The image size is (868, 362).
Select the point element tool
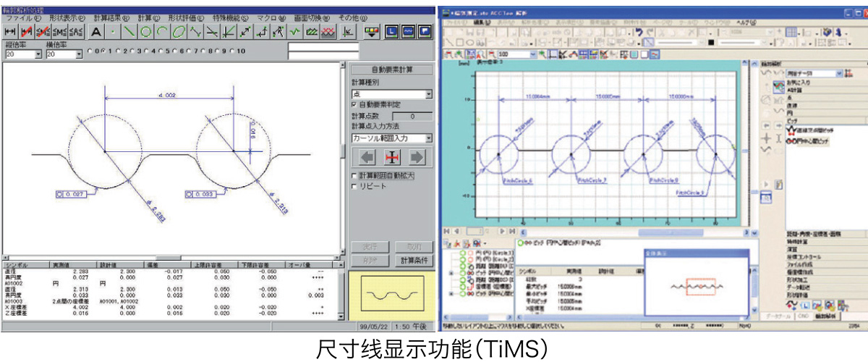point(113,32)
